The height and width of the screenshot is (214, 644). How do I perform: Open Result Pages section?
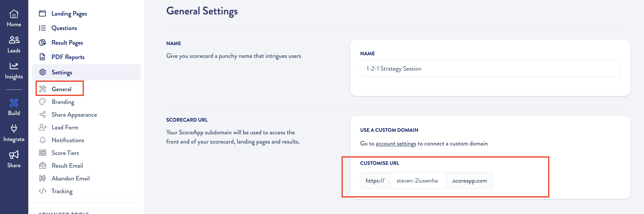(x=67, y=43)
